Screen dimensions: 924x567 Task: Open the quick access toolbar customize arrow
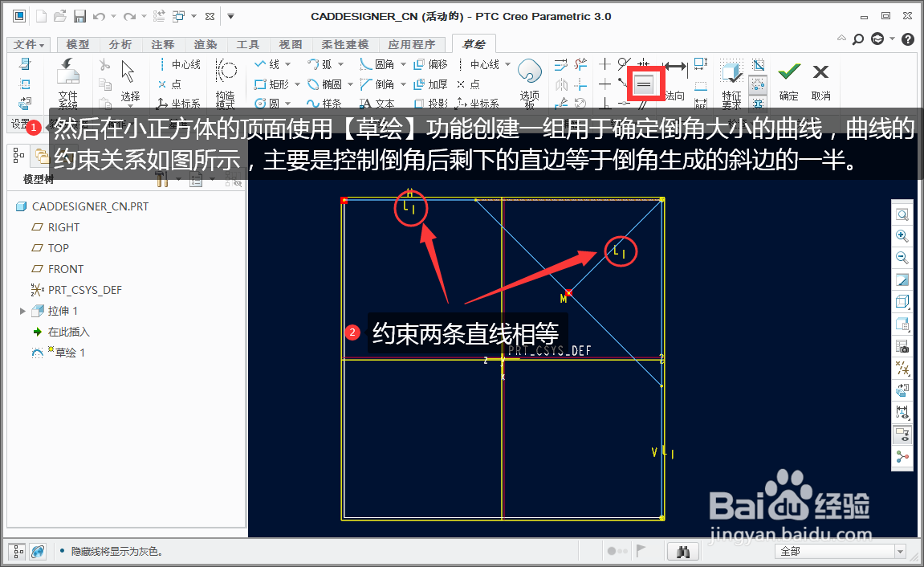tap(231, 17)
